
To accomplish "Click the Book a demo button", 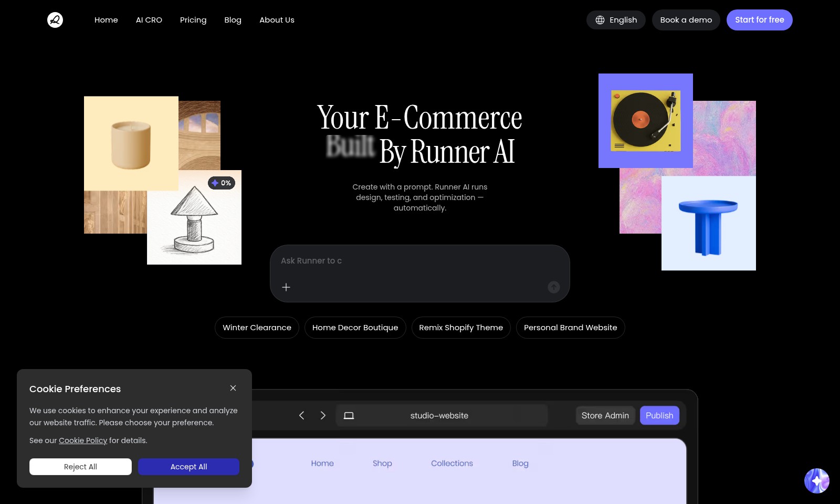I will tap(686, 20).
